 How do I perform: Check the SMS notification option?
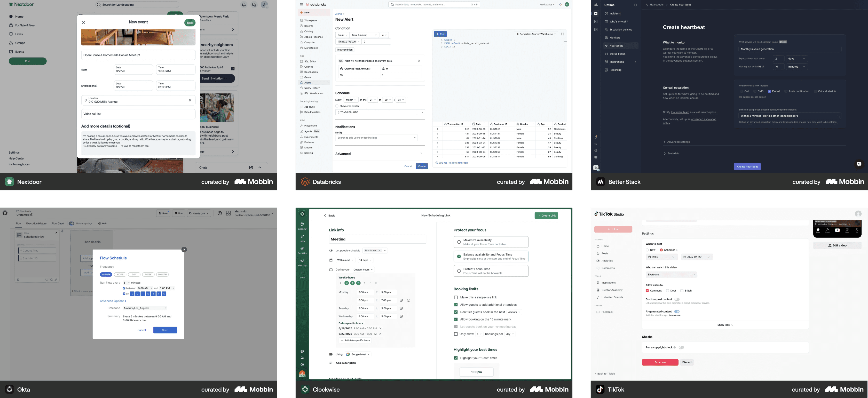755,91
